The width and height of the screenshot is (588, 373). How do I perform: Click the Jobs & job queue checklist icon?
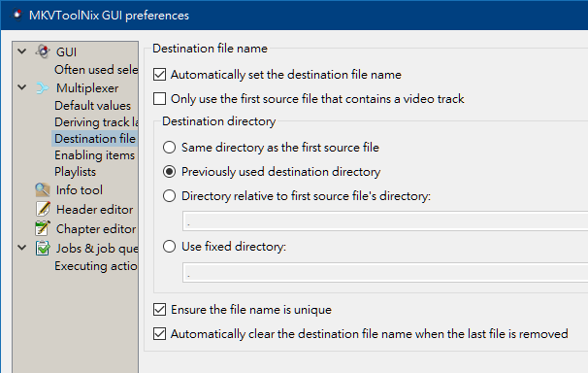43,248
